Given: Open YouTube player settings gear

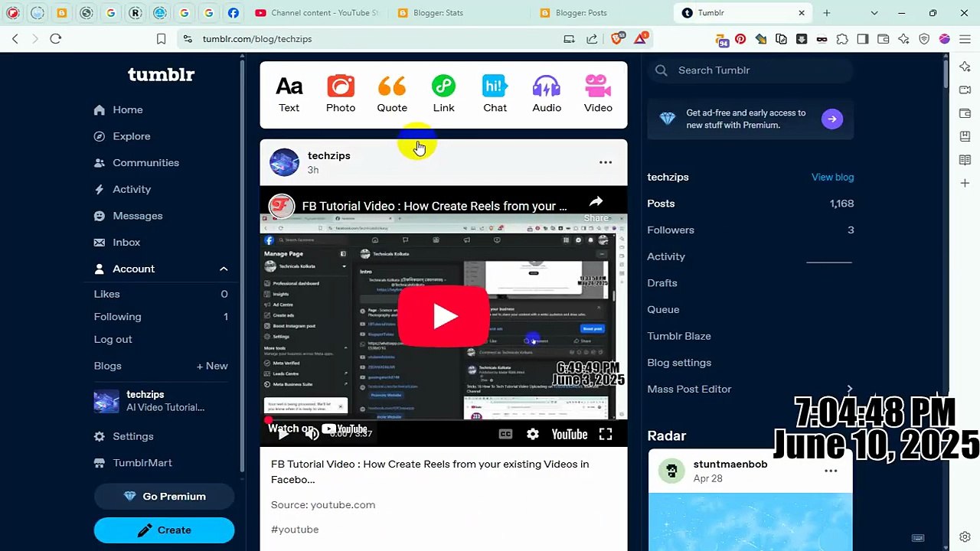Looking at the screenshot, I should coord(533,434).
